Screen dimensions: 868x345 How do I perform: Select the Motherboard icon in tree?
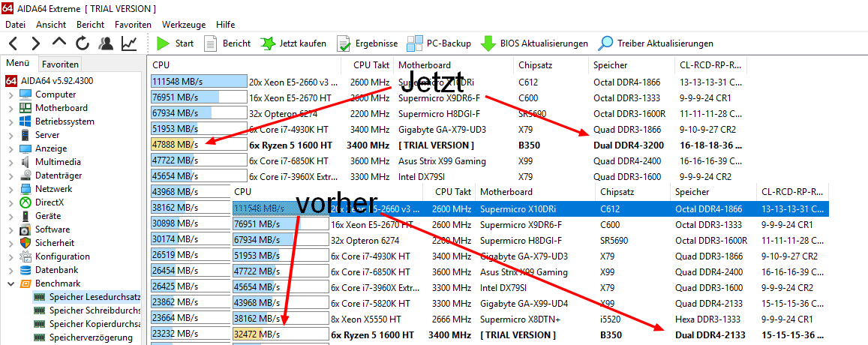tap(26, 108)
